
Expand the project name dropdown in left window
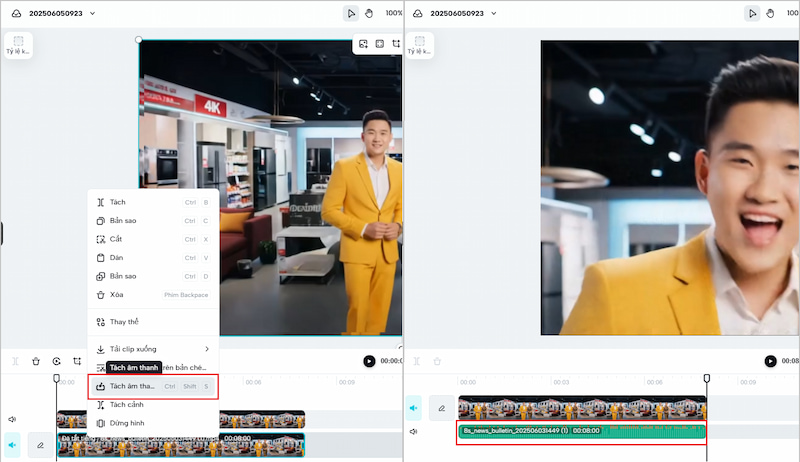point(92,13)
